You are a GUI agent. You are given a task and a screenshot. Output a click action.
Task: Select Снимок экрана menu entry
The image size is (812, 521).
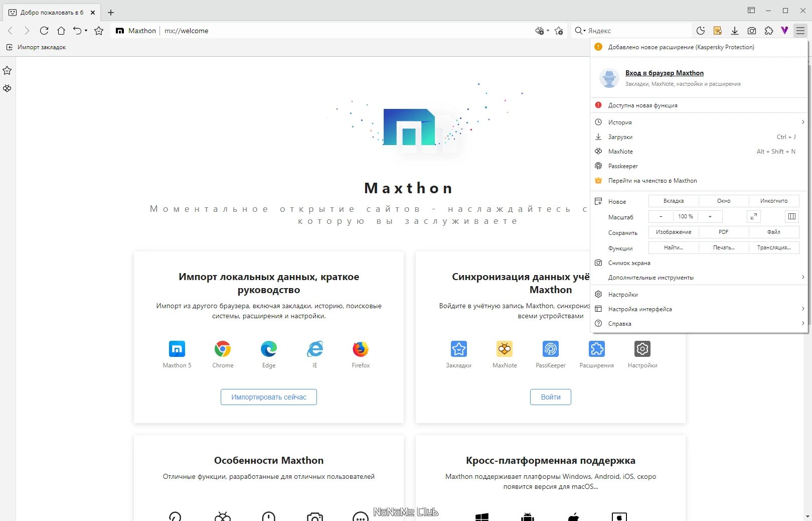[x=699, y=263]
